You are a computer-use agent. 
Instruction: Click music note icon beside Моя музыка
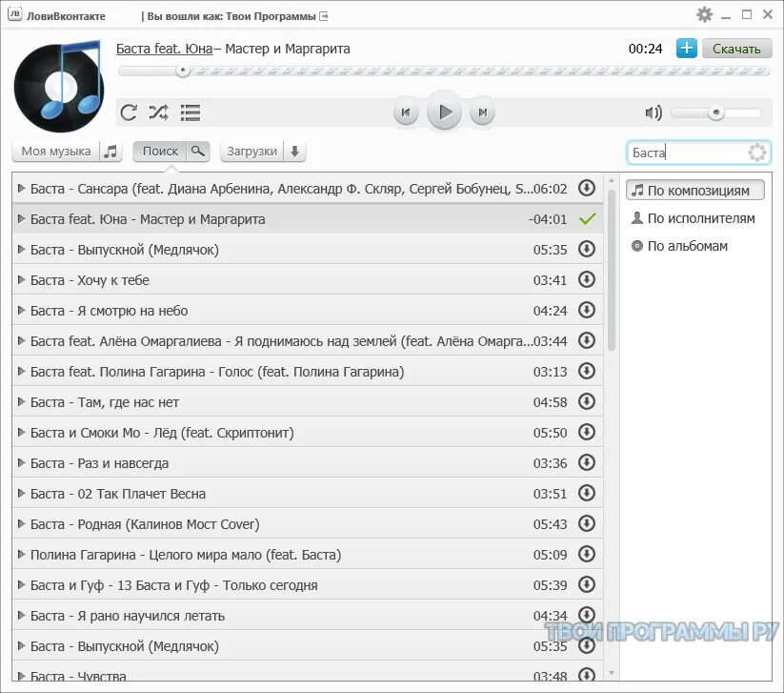coord(111,152)
